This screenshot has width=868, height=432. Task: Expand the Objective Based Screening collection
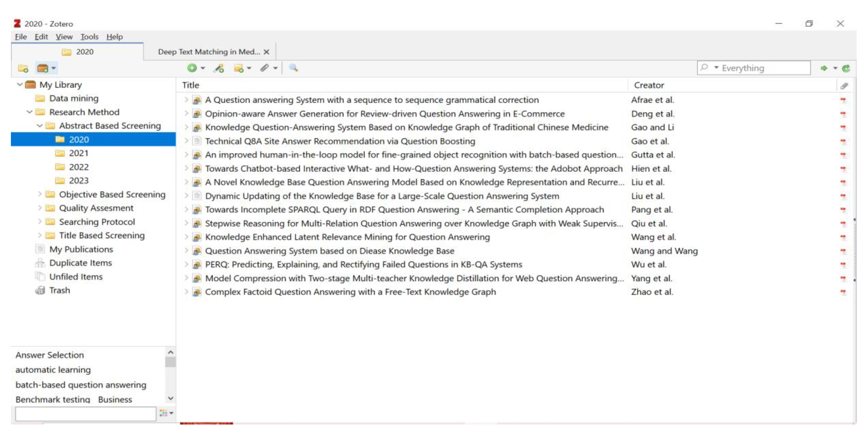click(x=39, y=194)
